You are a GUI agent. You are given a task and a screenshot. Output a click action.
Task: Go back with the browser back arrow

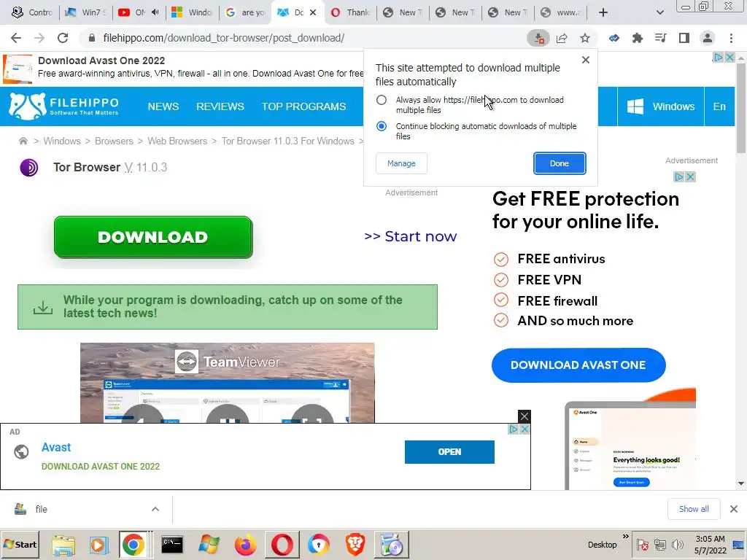click(x=16, y=38)
